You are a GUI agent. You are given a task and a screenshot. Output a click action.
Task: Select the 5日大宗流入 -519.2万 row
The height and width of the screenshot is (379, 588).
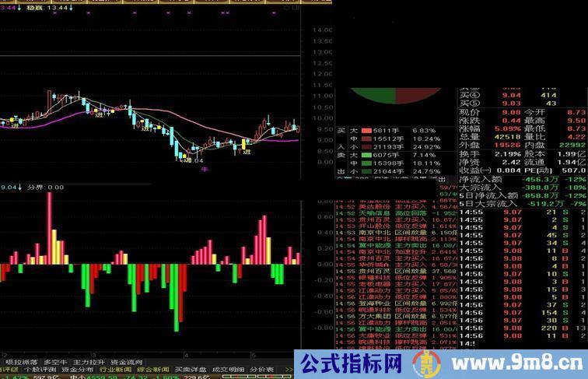523,204
